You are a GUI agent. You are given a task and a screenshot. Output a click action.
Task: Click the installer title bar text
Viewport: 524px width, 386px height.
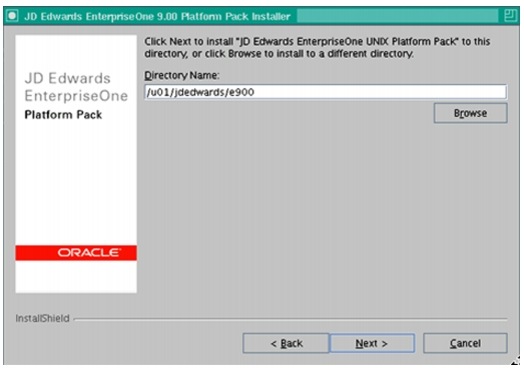(157, 16)
